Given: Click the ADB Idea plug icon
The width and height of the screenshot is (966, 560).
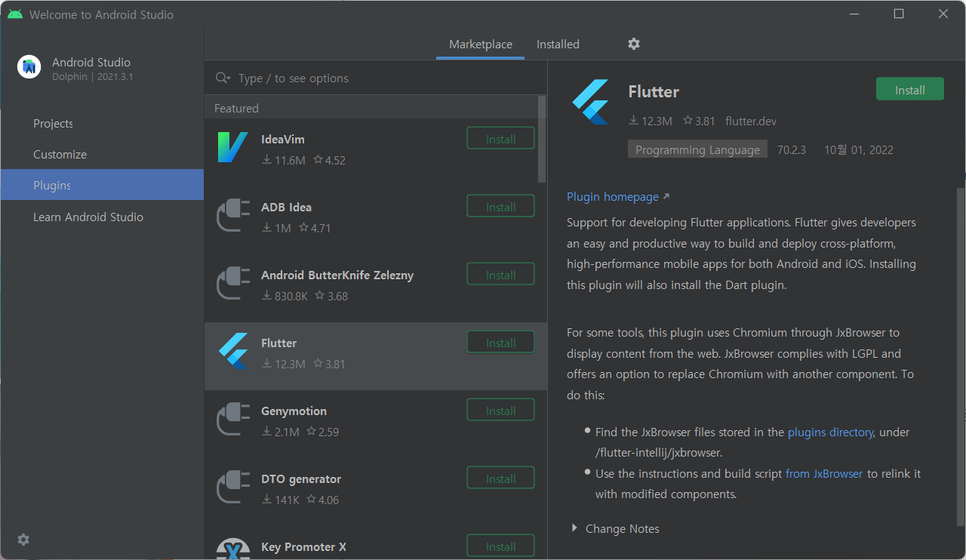Looking at the screenshot, I should [232, 215].
